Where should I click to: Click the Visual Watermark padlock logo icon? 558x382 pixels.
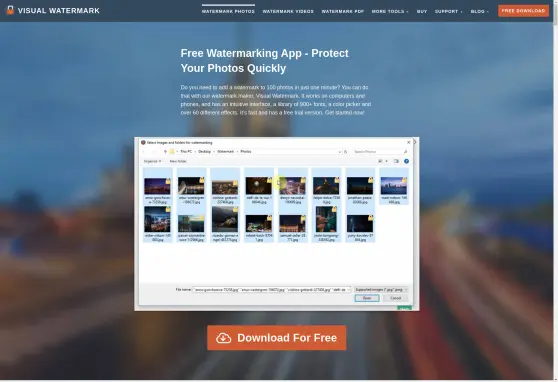(x=10, y=10)
